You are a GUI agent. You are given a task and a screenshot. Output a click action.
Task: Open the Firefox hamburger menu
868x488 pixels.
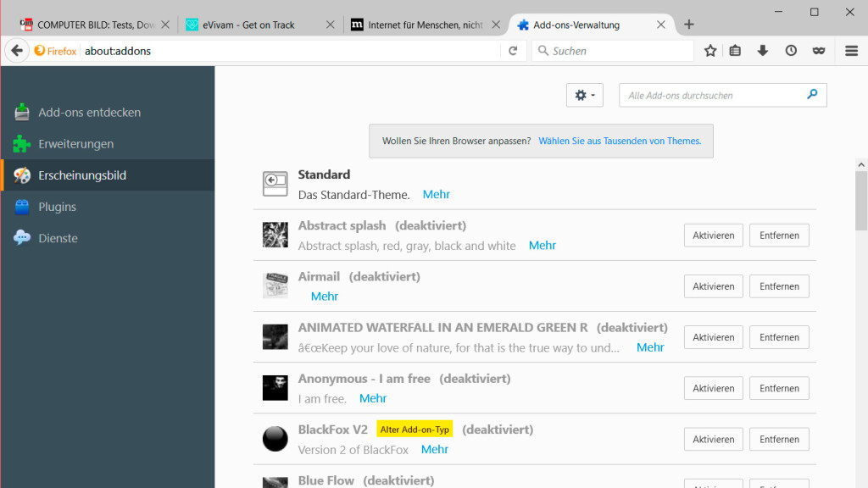coord(851,51)
